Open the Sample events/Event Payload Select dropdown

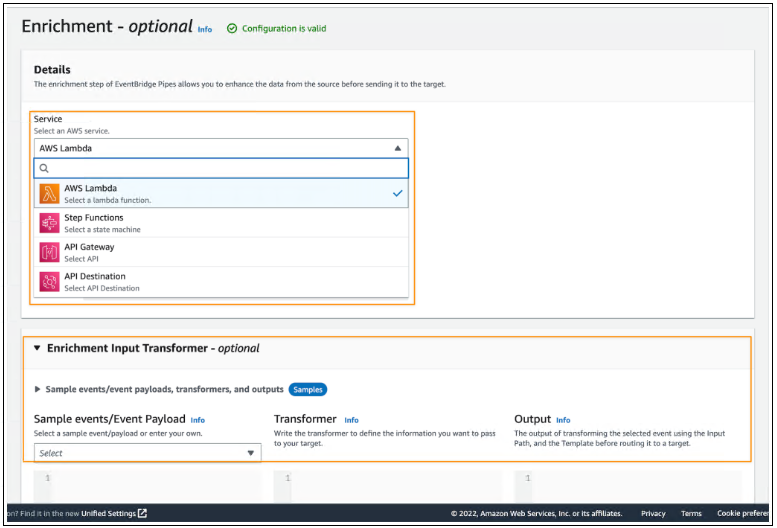coord(147,453)
